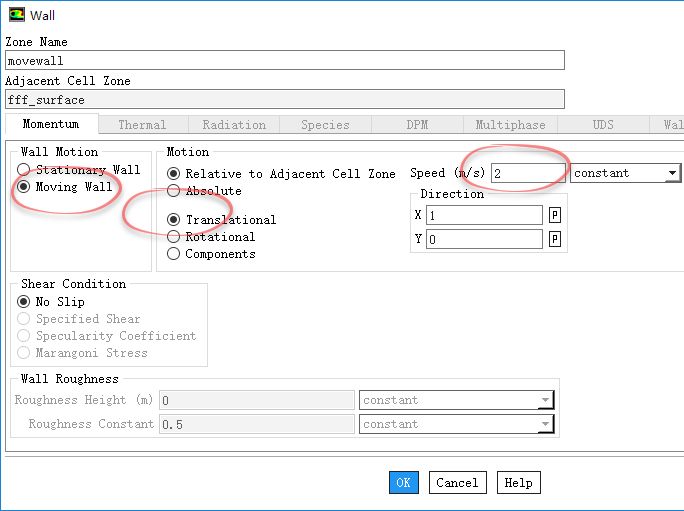Click the Wall Roughness group label
The height and width of the screenshot is (511, 684).
click(x=70, y=379)
